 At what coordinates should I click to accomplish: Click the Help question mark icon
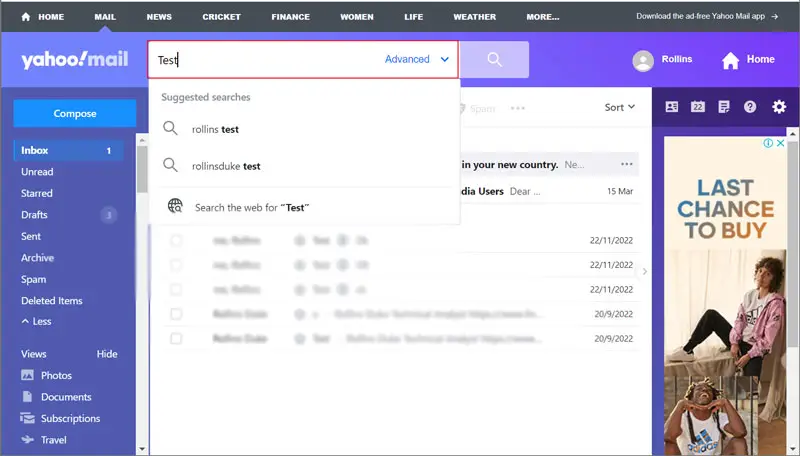click(750, 107)
